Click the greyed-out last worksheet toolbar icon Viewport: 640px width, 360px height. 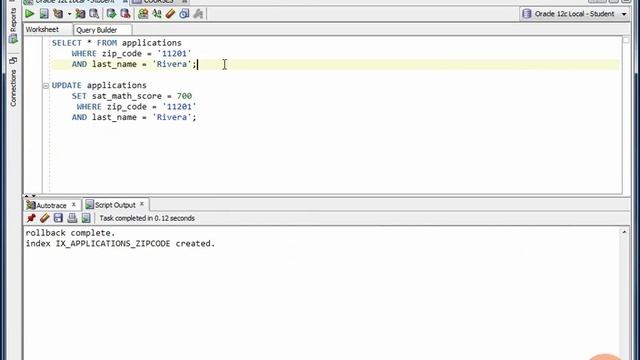198,14
